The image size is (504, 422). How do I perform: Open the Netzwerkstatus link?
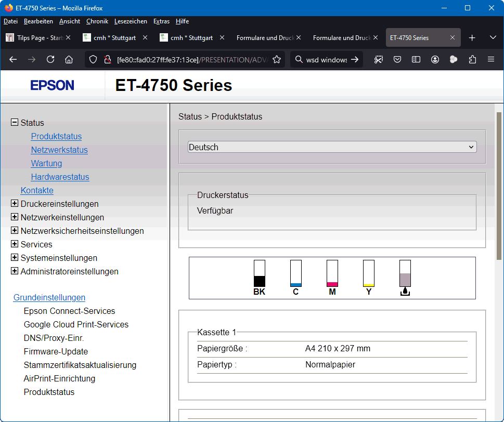[x=59, y=150]
